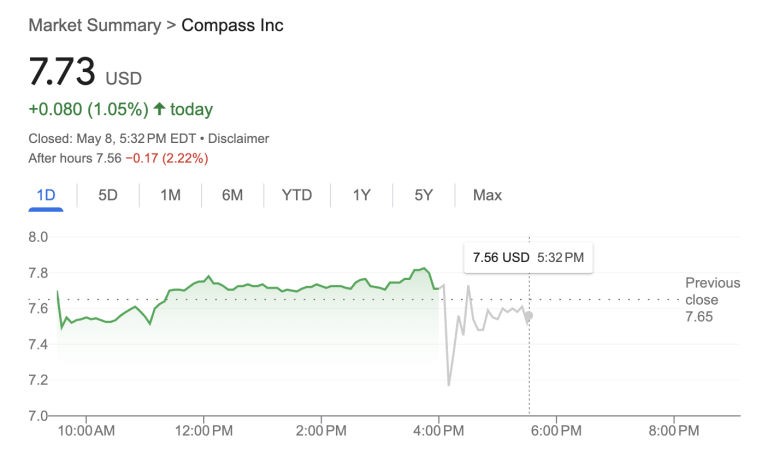Click the 4:00 PM axis label
The width and height of the screenshot is (768, 453).
tap(438, 431)
